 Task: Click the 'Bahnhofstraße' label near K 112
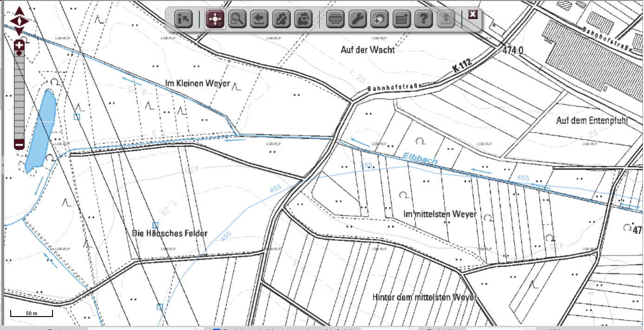click(394, 87)
